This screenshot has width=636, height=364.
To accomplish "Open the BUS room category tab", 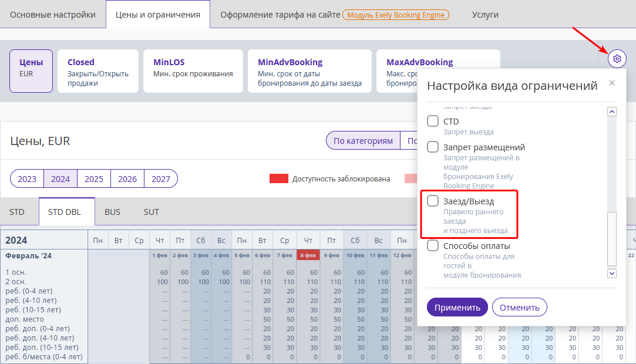I will click(x=112, y=212).
